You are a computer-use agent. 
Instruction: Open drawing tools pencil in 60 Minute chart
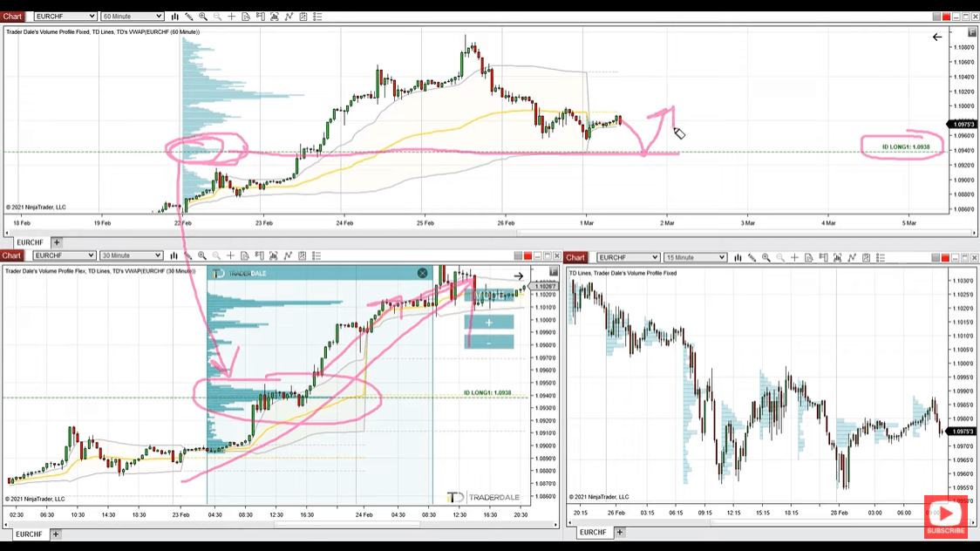pyautogui.click(x=188, y=17)
